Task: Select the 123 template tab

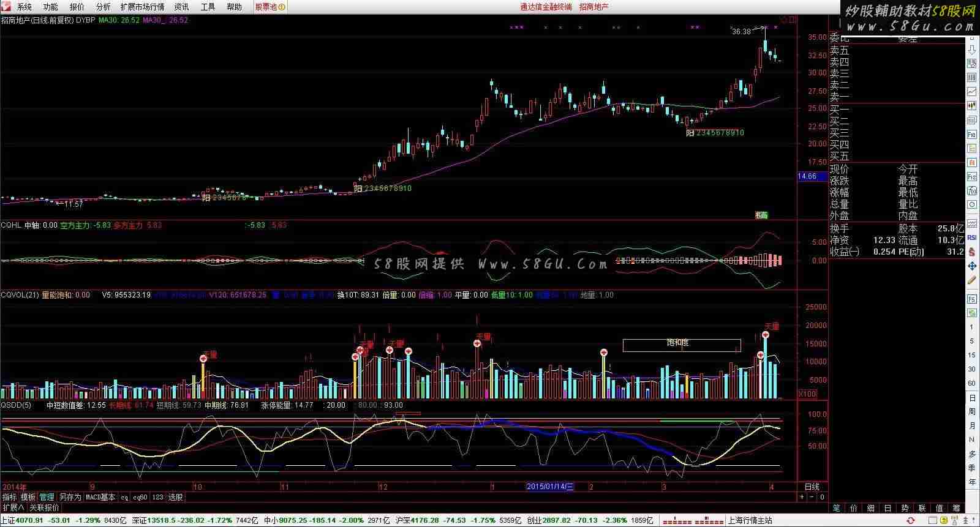Action: (157, 497)
